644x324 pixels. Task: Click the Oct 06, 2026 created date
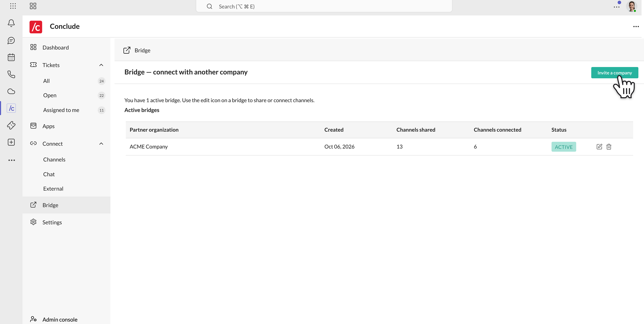pyautogui.click(x=339, y=147)
